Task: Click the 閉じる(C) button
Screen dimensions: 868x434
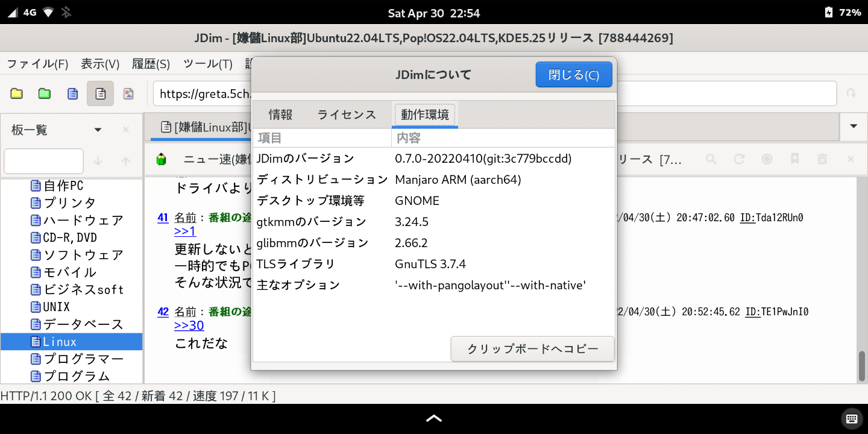Action: point(574,75)
